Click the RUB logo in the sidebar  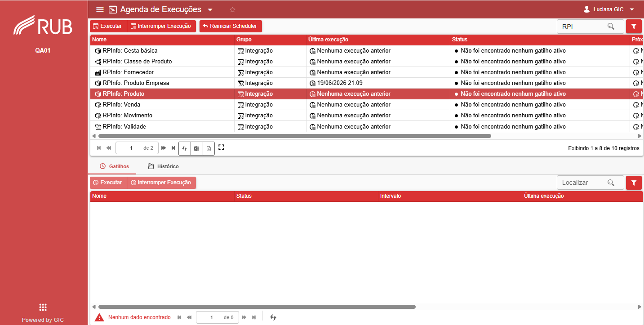click(43, 25)
